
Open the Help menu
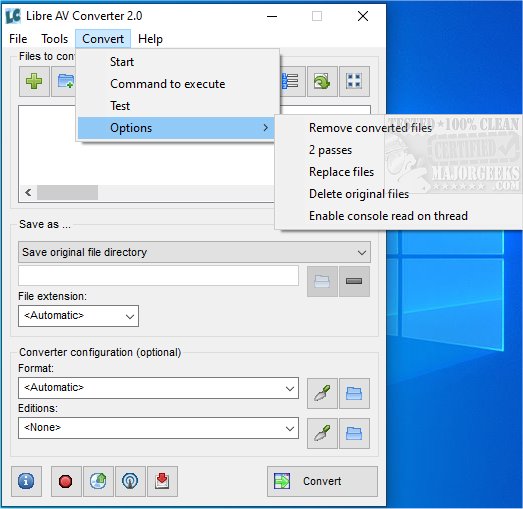click(x=150, y=39)
